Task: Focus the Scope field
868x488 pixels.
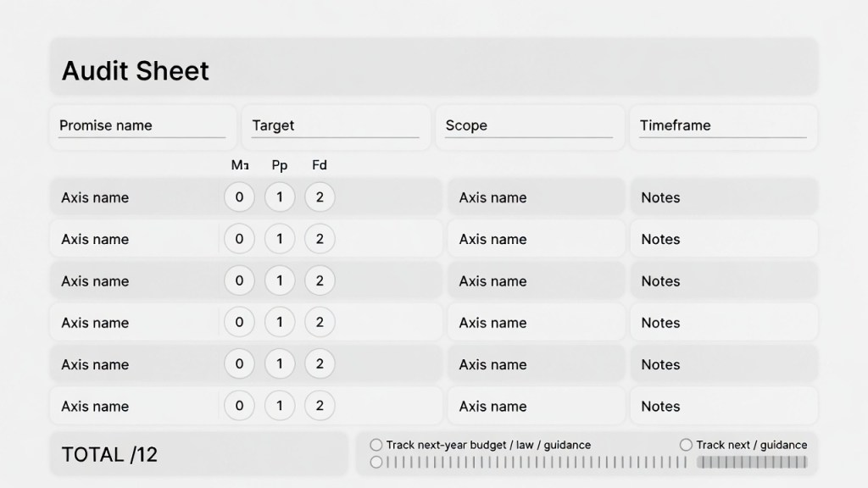Action: coord(529,126)
